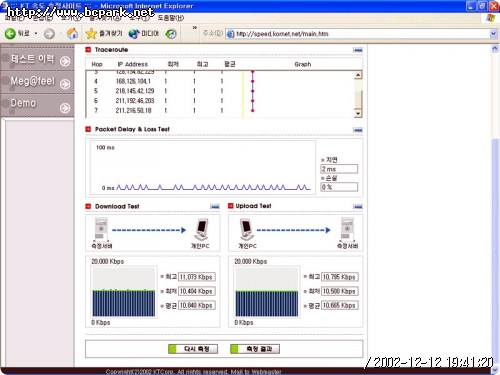The image size is (500, 375).
Task: Click the traceroute list scroll down arrow
Action: point(358,114)
